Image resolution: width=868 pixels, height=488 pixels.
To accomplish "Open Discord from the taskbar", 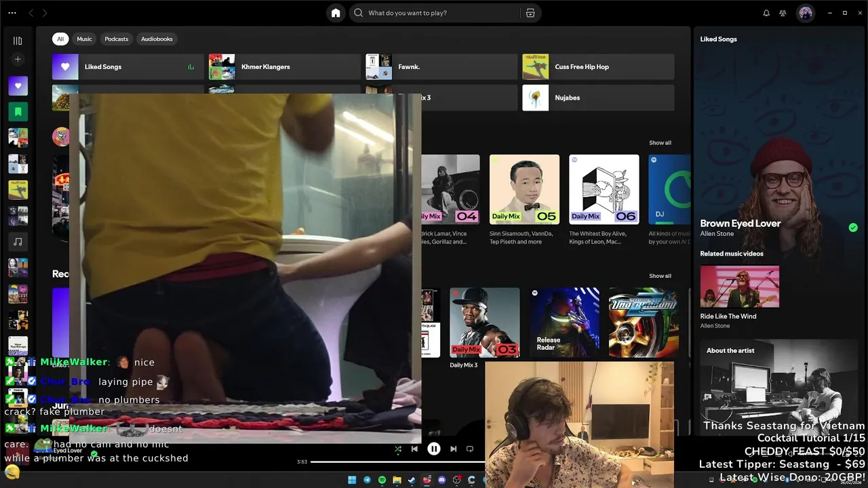I will tap(441, 480).
